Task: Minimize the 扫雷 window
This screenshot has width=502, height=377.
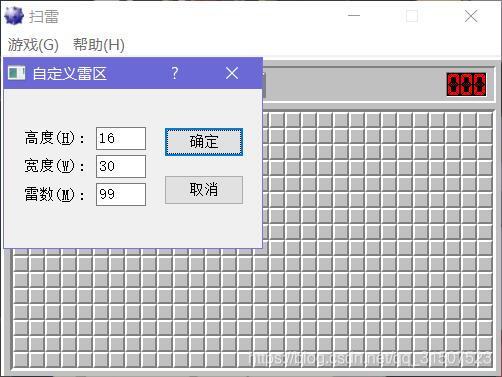Action: pyautogui.click(x=354, y=16)
